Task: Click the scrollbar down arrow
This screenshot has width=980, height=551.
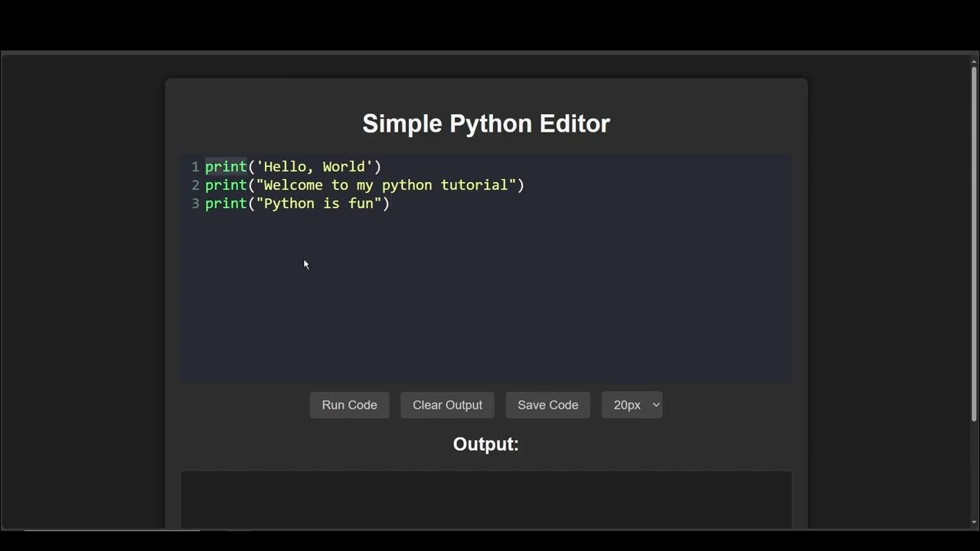Action: pyautogui.click(x=974, y=523)
